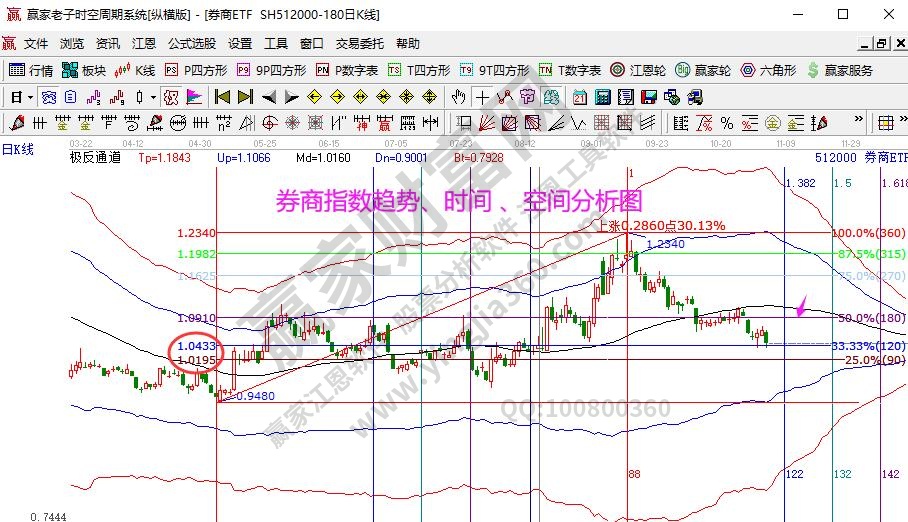Viewport: 908px width, 522px height.
Task: Toggle the flag marker display button
Action: tap(194, 97)
